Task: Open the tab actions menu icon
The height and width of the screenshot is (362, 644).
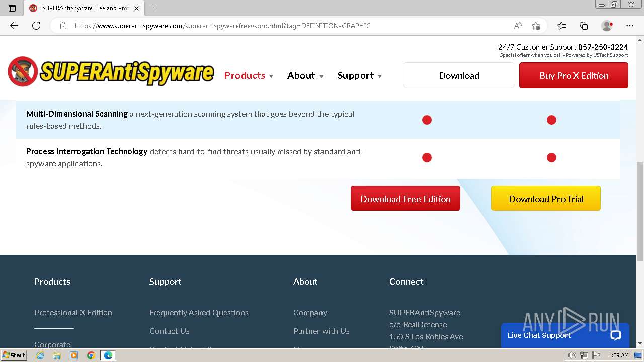Action: [x=12, y=8]
